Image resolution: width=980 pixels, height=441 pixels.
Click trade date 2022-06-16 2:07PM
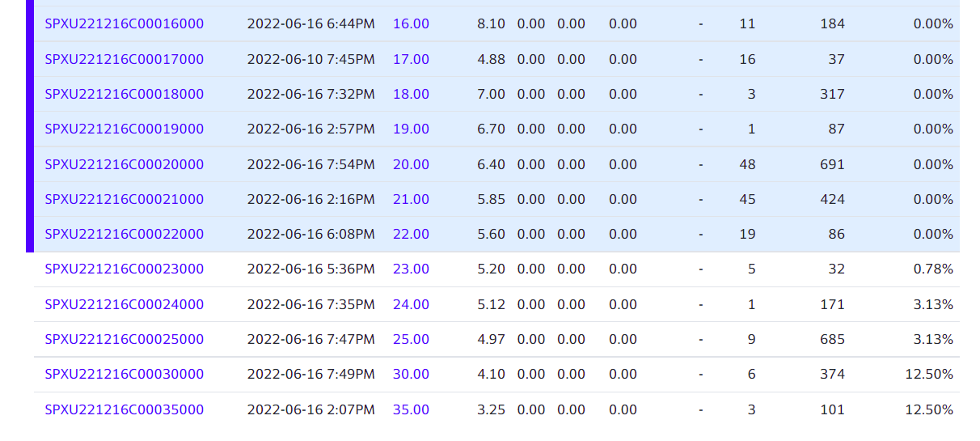[311, 409]
